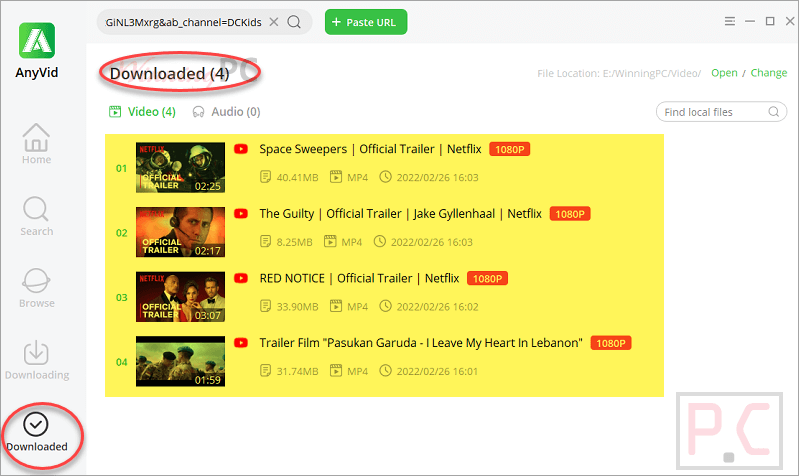Open the Downloading sidebar section
This screenshot has height=476, width=799.
coord(37,360)
